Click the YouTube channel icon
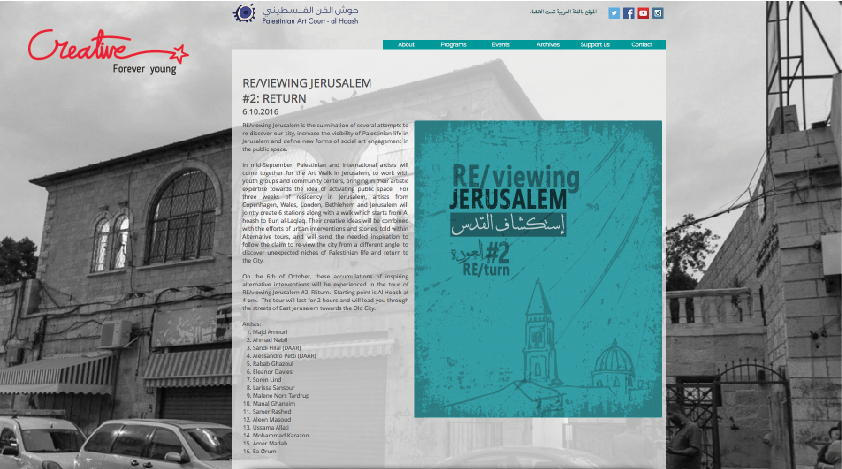 pyautogui.click(x=643, y=13)
